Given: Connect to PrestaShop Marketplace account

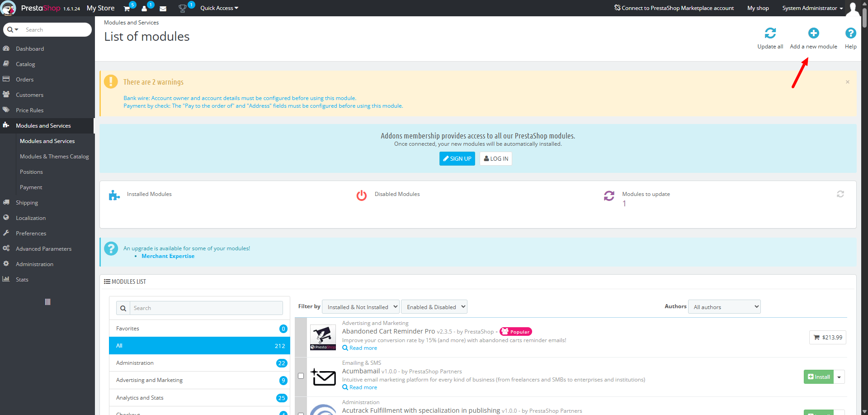Looking at the screenshot, I should 674,8.
